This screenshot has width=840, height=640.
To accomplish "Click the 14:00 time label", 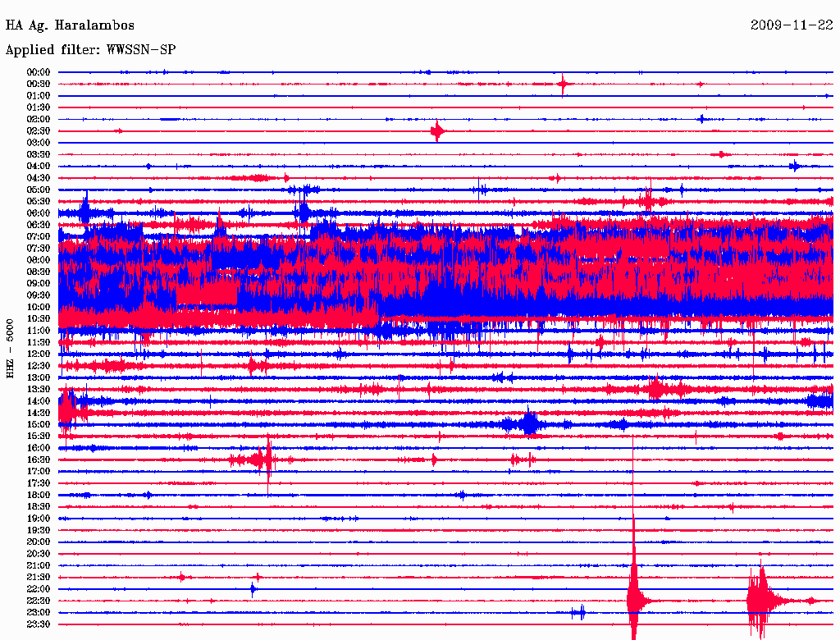I will click(39, 401).
